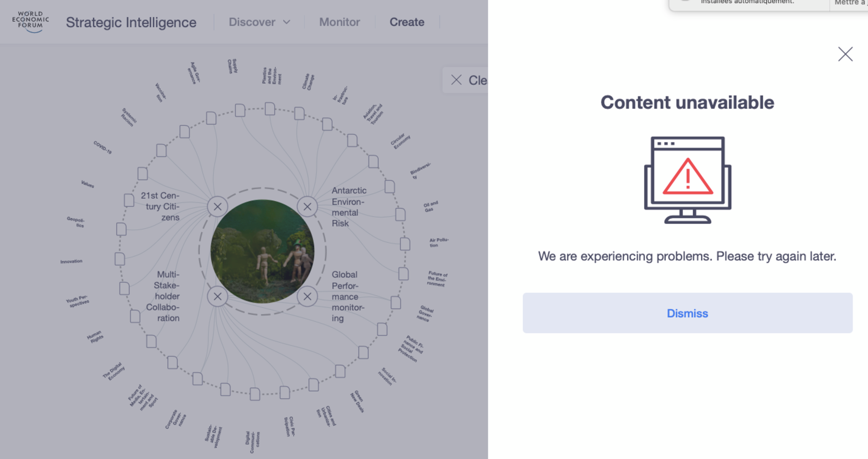
Task: Click the World Economic Forum logo
Action: point(30,22)
